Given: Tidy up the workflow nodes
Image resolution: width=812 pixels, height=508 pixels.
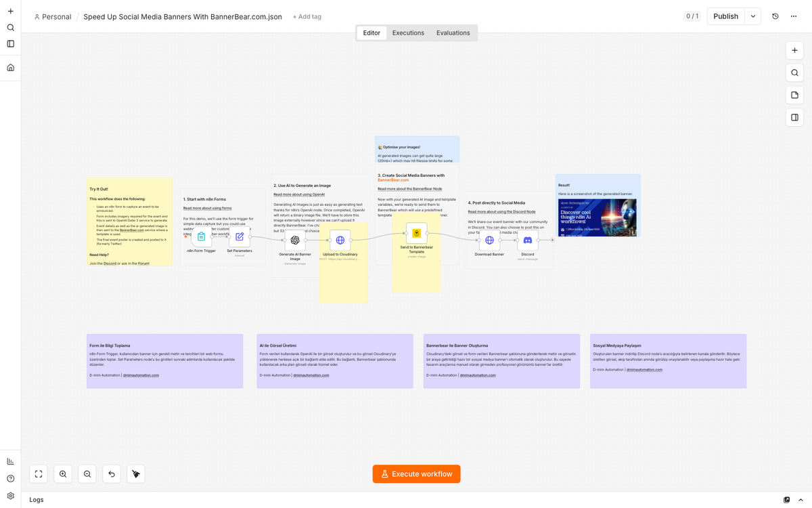Looking at the screenshot, I should click(x=136, y=474).
